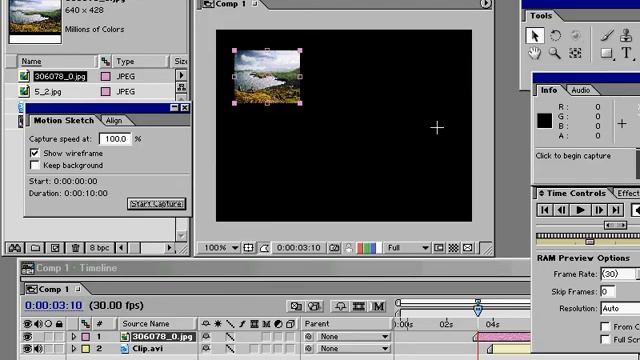The height and width of the screenshot is (360, 640).
Task: Step back one frame in Time Controls
Action: click(562, 210)
